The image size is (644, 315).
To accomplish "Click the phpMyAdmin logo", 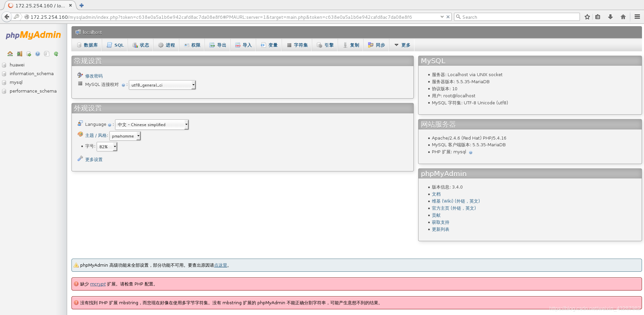I will [x=33, y=35].
